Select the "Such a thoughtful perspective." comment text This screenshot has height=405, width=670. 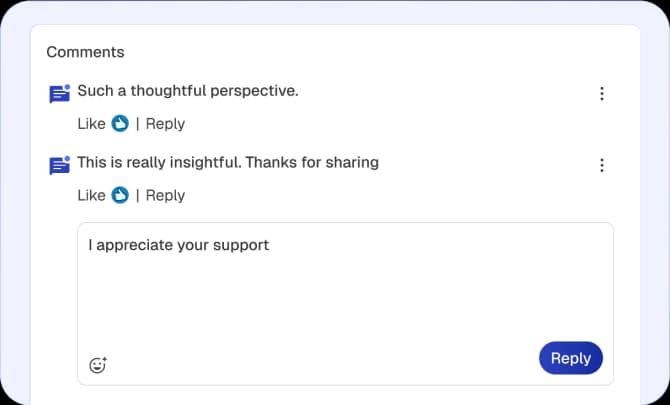click(x=188, y=91)
